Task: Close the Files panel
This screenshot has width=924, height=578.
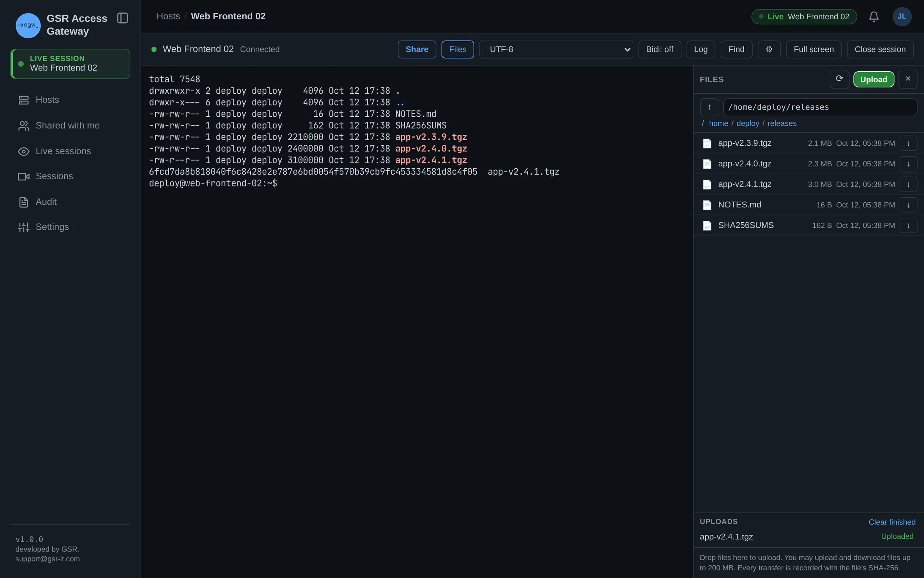Action: (908, 79)
